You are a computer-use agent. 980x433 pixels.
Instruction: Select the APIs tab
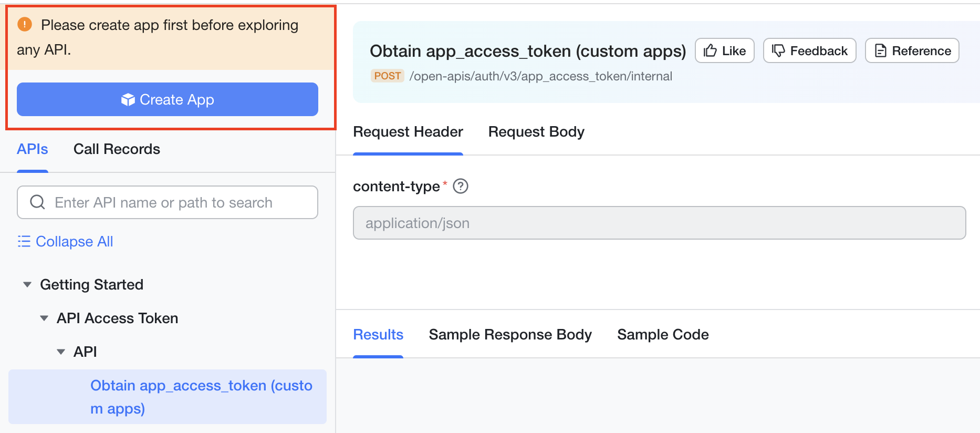[x=33, y=149]
